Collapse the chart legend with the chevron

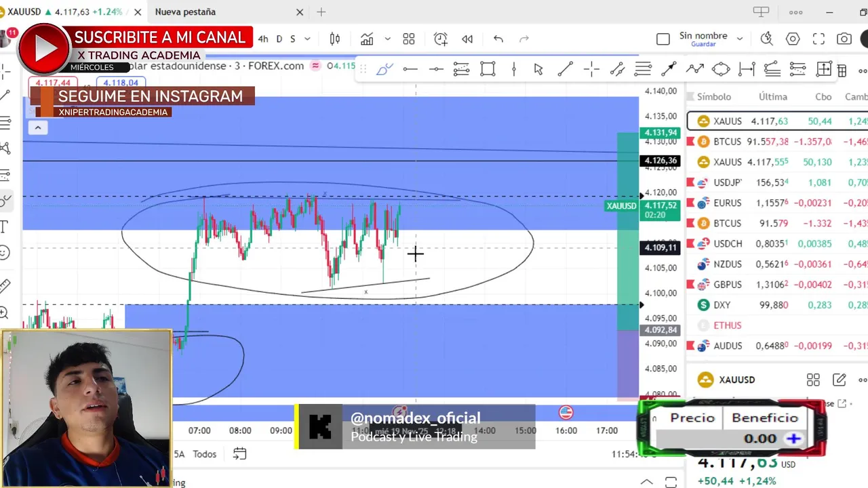38,127
